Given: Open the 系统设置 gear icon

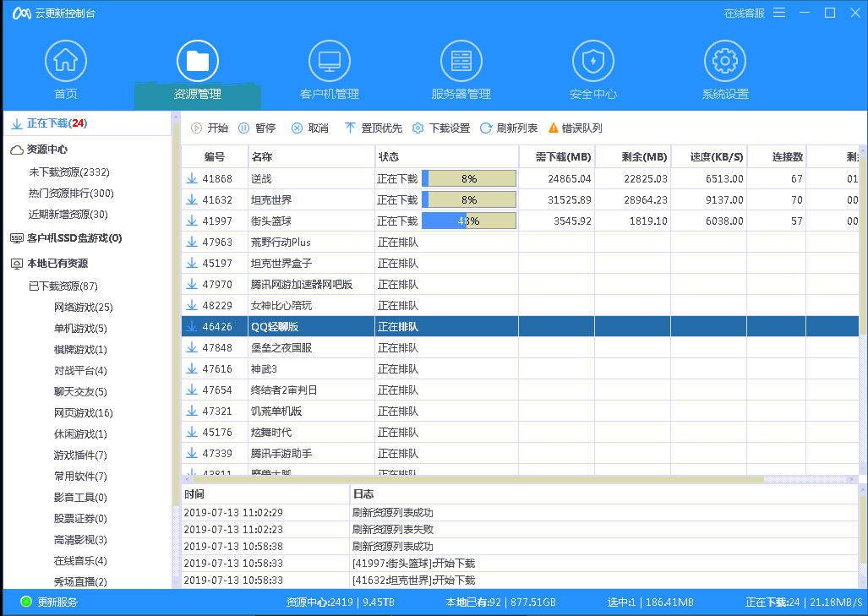Looking at the screenshot, I should pyautogui.click(x=725, y=61).
